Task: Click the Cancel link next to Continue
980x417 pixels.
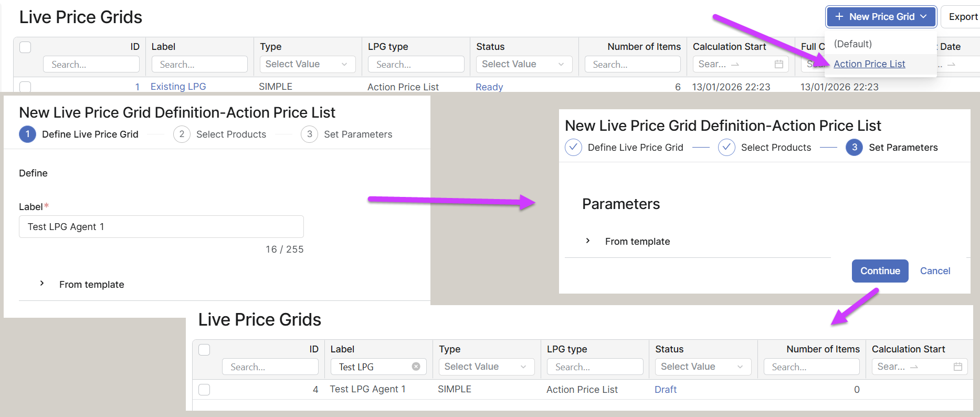Action: (x=935, y=271)
